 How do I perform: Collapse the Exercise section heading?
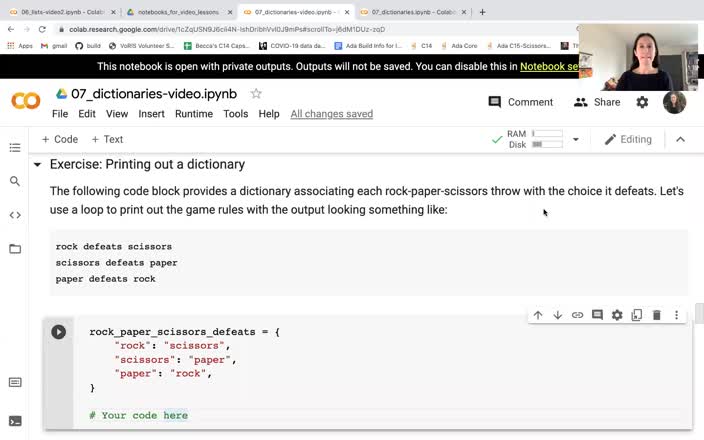tap(38, 165)
